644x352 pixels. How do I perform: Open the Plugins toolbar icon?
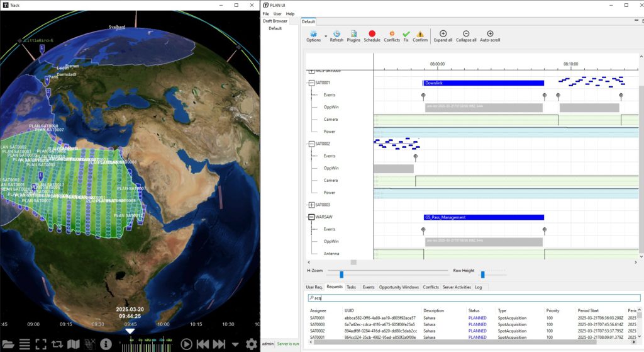(354, 34)
